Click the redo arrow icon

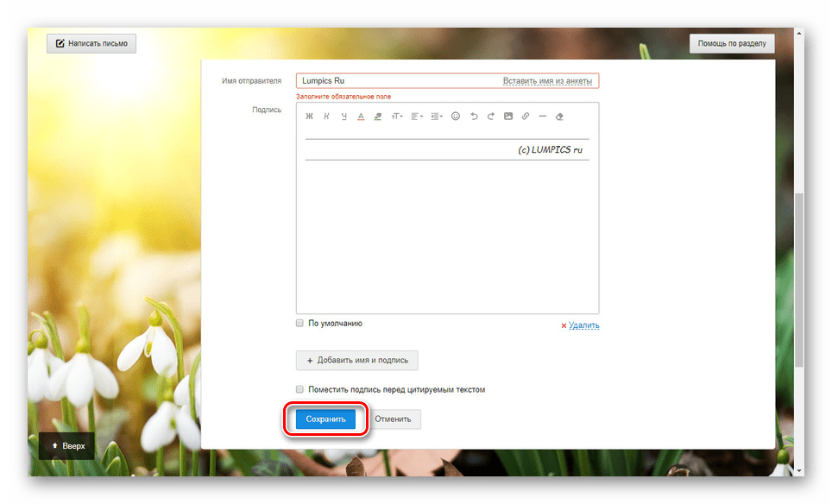(491, 117)
